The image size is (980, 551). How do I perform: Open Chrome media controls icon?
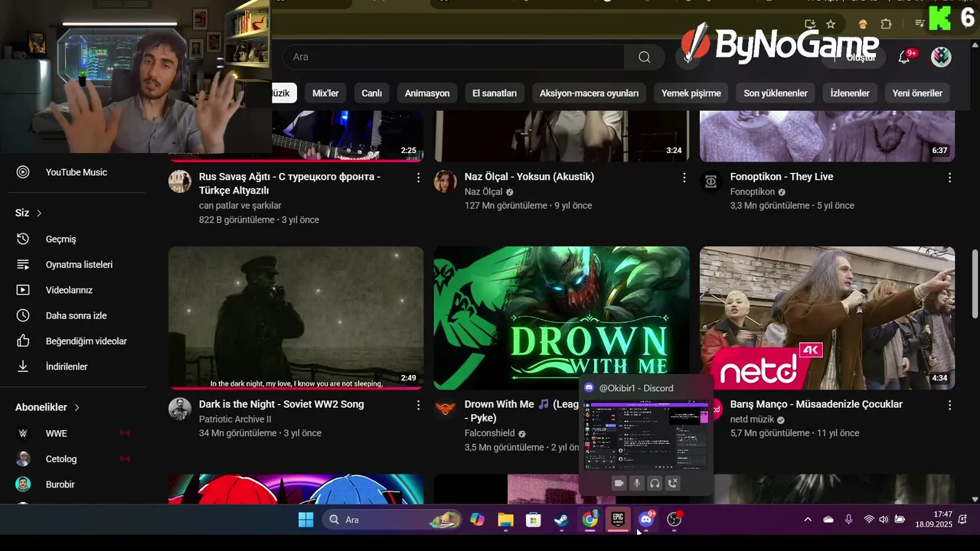click(x=920, y=24)
